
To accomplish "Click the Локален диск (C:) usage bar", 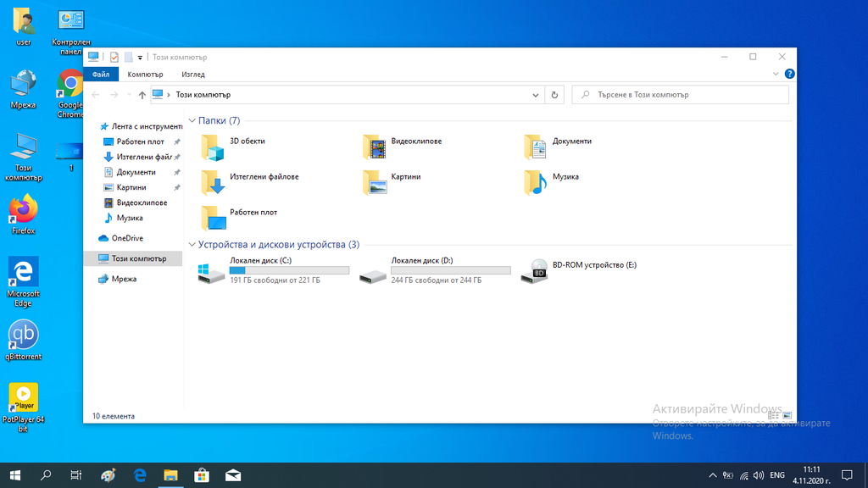I will (289, 270).
